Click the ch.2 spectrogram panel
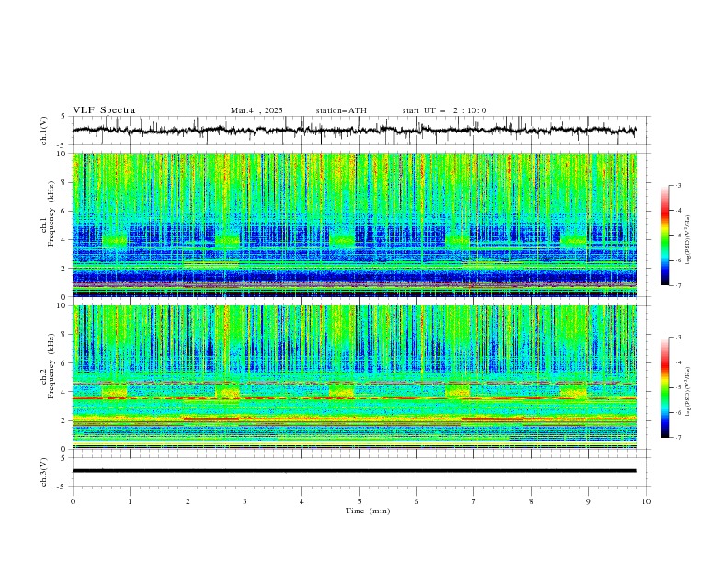This screenshot has height=563, width=728. [x=354, y=377]
